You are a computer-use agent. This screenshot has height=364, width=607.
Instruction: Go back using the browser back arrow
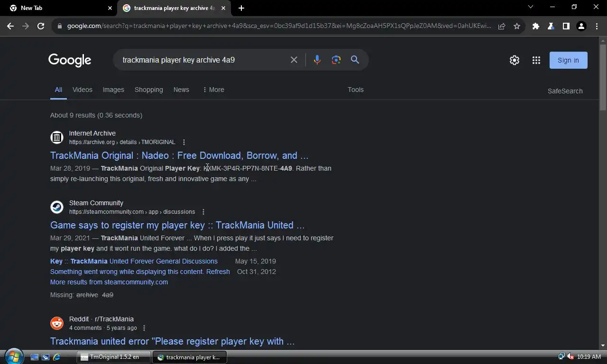(10, 26)
